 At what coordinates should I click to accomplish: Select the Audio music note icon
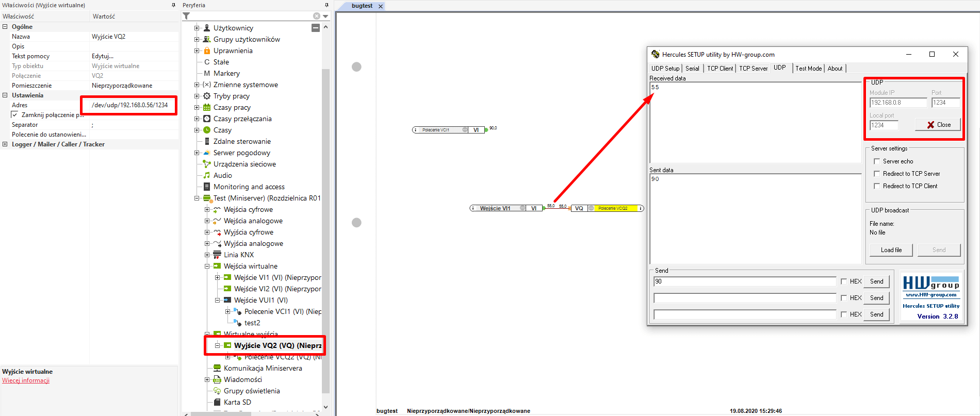[x=207, y=175]
